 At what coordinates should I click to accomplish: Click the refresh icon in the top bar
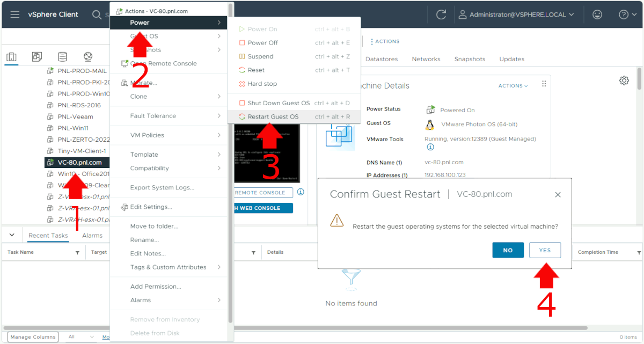click(441, 14)
